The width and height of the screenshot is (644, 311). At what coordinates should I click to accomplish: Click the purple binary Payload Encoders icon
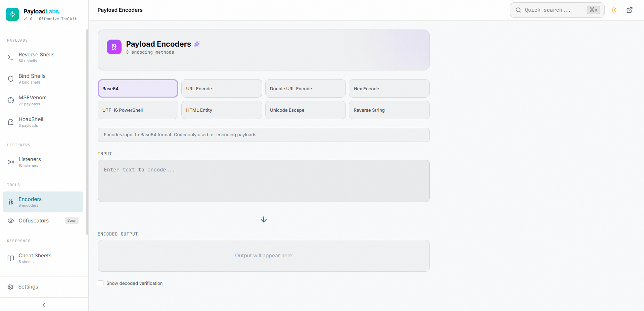(x=114, y=47)
